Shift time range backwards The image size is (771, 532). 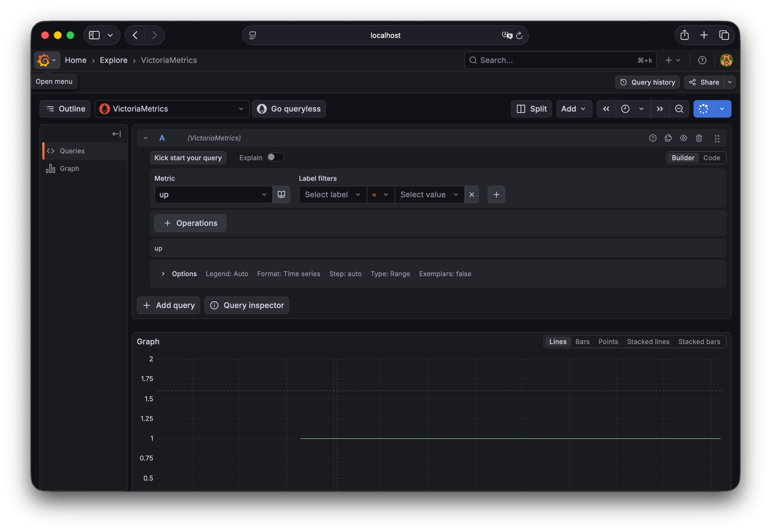click(x=606, y=109)
